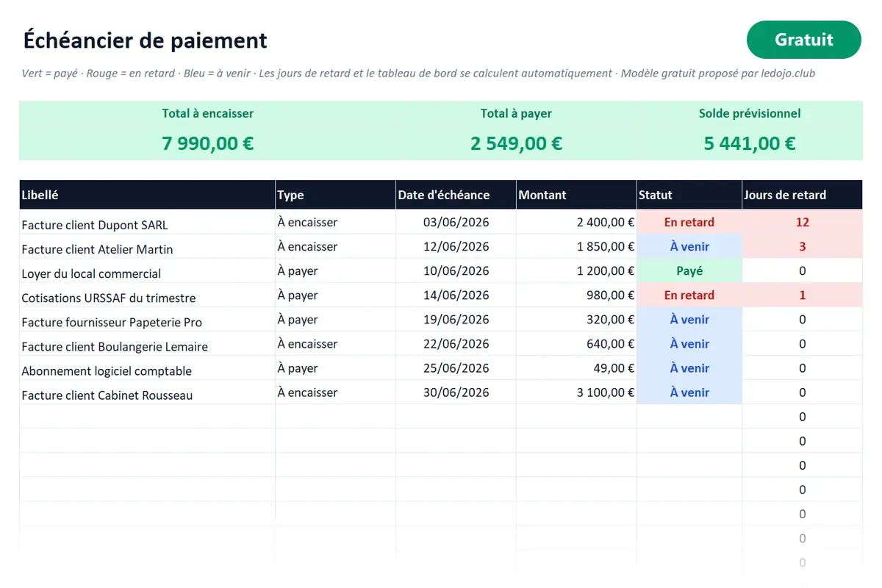The height and width of the screenshot is (588, 882).
Task: Select the Payé status for Loyer
Action: tap(689, 270)
